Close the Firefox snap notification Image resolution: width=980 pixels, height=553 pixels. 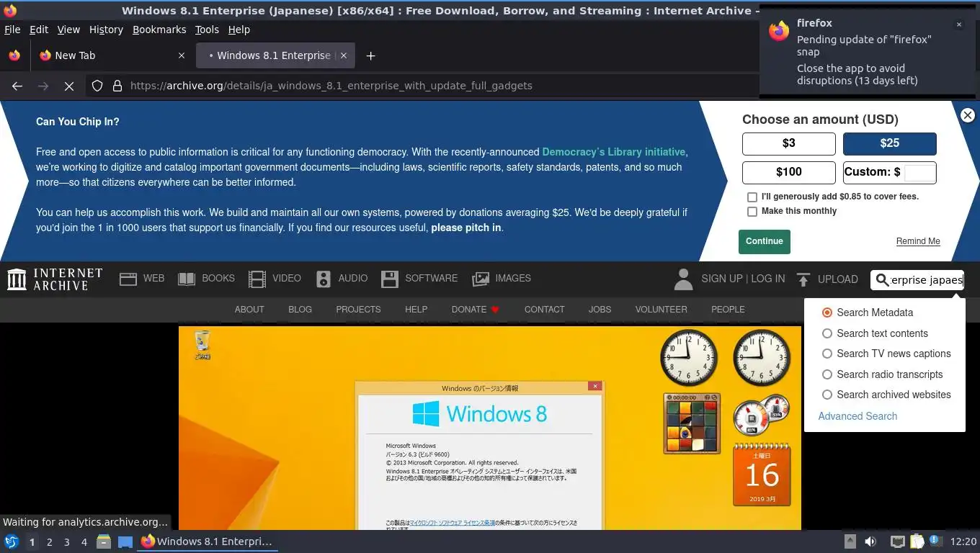[x=958, y=24]
